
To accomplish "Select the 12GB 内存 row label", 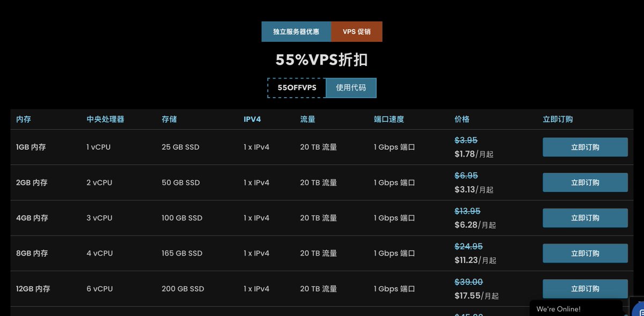I will coord(33,289).
